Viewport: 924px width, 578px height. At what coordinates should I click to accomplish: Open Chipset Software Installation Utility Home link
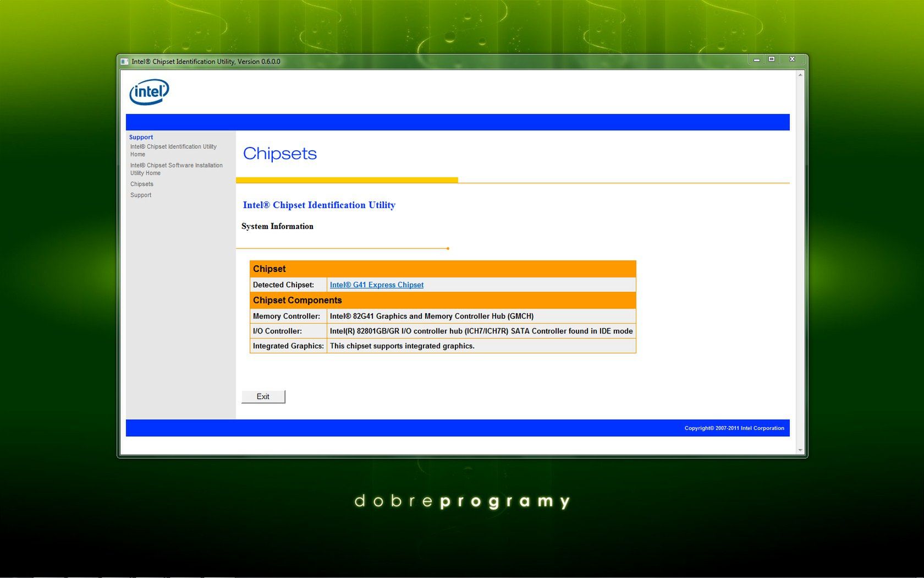click(x=176, y=169)
